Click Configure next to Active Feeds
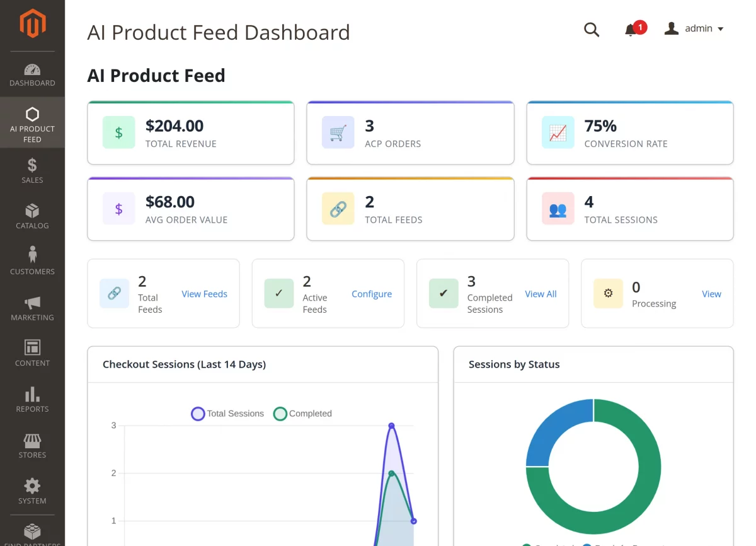Viewport: 756px width, 546px height. click(372, 294)
